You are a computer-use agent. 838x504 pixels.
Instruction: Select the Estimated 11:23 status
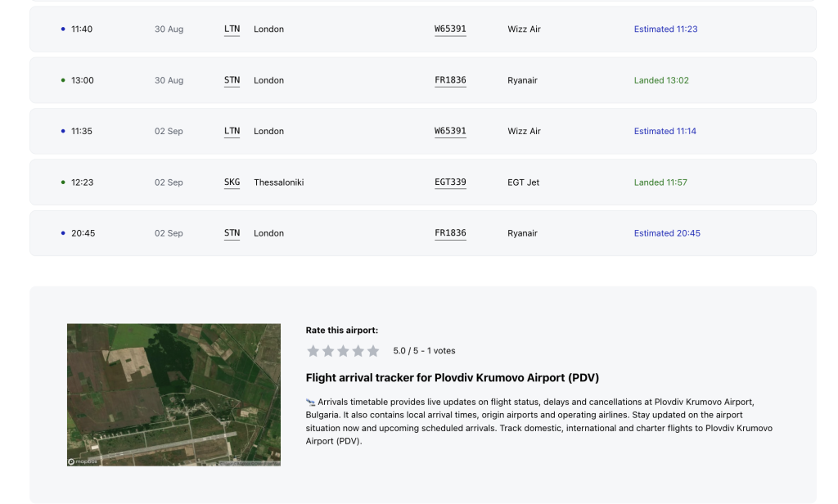tap(665, 29)
